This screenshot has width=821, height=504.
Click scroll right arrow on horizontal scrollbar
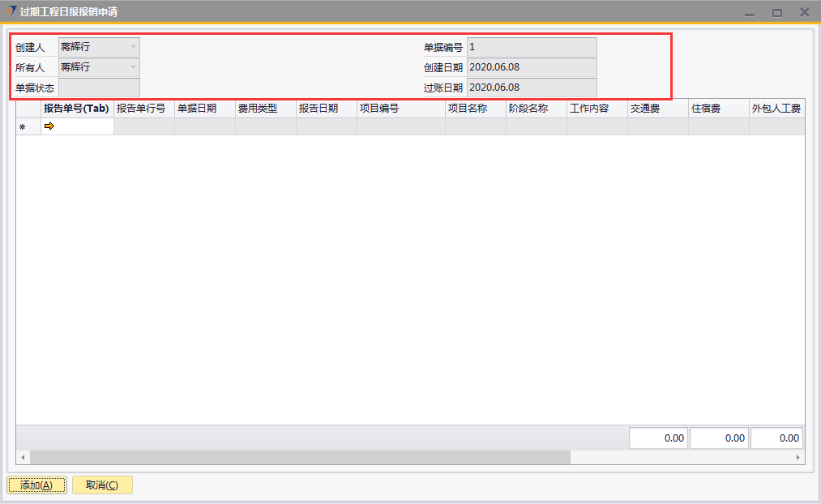[798, 458]
